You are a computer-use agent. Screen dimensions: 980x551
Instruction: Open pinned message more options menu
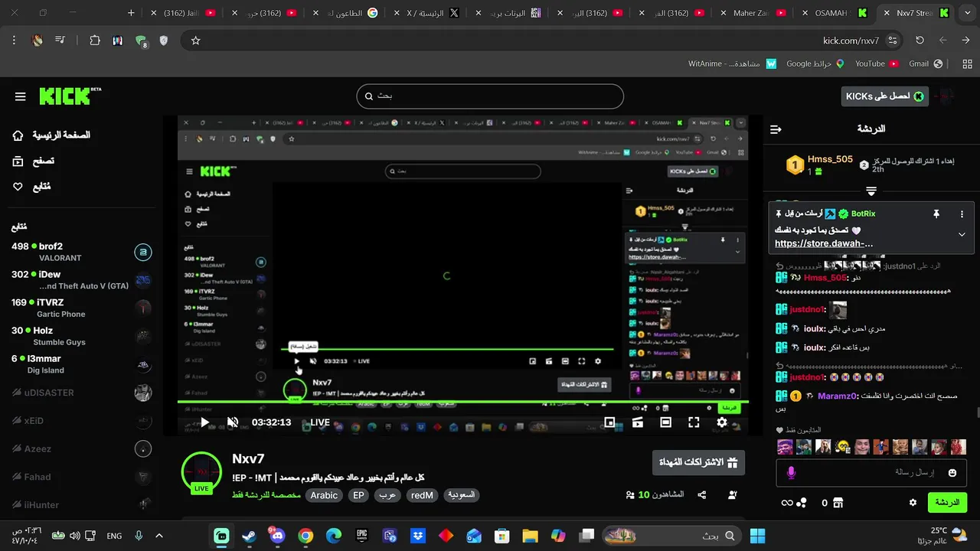pyautogui.click(x=962, y=214)
